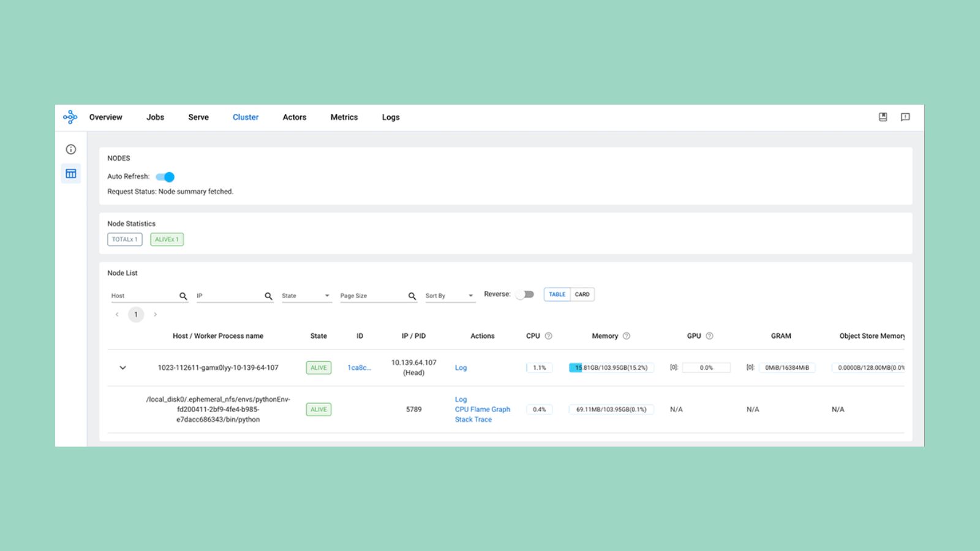Open the Jobs tab
Image resolution: width=980 pixels, height=551 pixels.
(155, 118)
